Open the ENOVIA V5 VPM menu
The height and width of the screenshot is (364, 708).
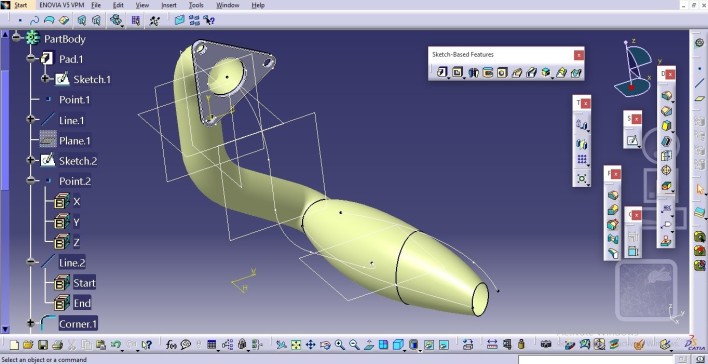point(61,5)
